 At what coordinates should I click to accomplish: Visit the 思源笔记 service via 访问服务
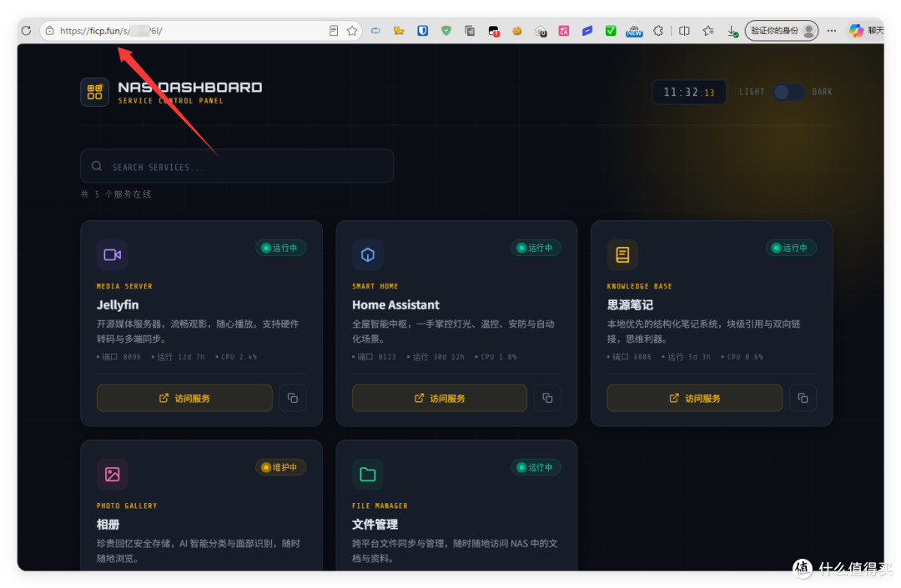(695, 398)
